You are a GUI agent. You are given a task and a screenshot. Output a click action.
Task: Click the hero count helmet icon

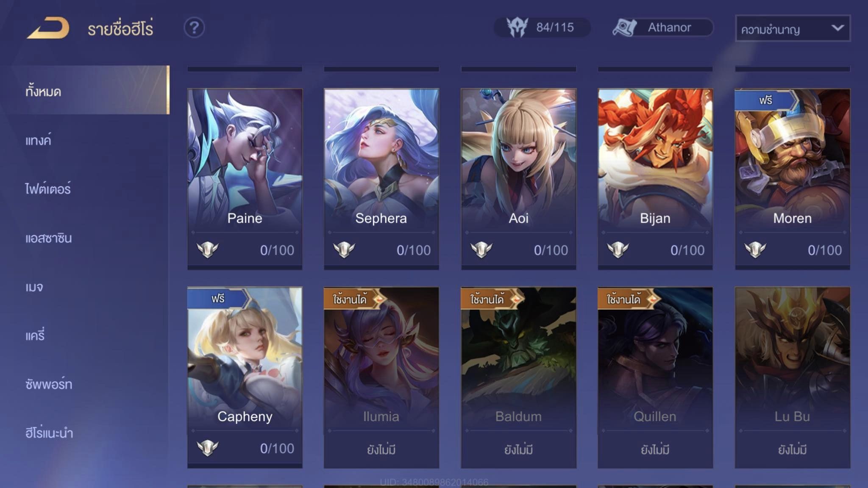click(x=517, y=28)
